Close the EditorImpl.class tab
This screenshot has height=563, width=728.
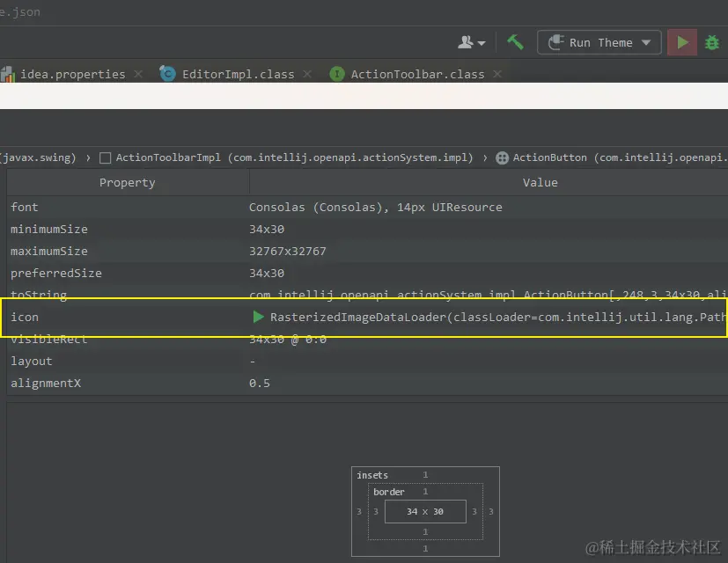click(307, 74)
